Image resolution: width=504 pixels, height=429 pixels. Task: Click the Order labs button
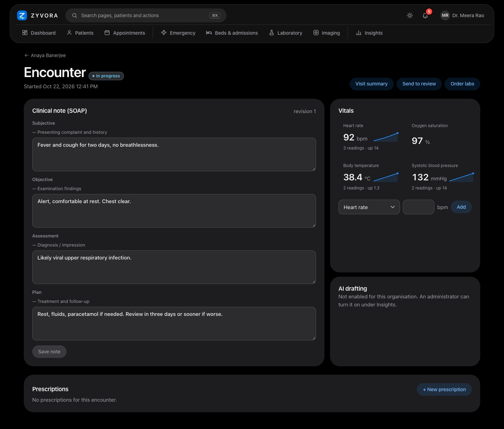462,84
